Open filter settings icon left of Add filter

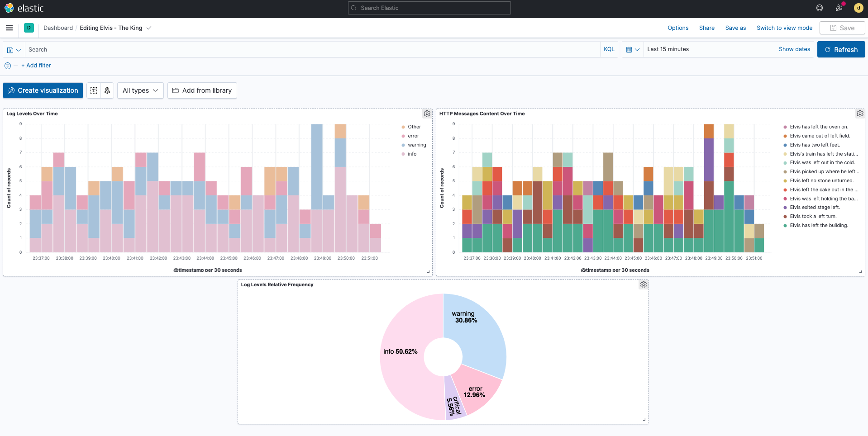click(x=7, y=66)
